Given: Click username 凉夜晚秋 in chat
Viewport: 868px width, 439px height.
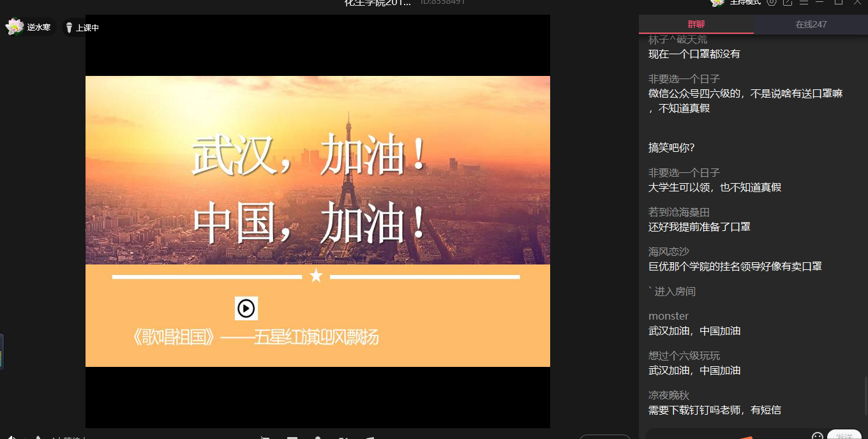Looking at the screenshot, I should point(668,395).
